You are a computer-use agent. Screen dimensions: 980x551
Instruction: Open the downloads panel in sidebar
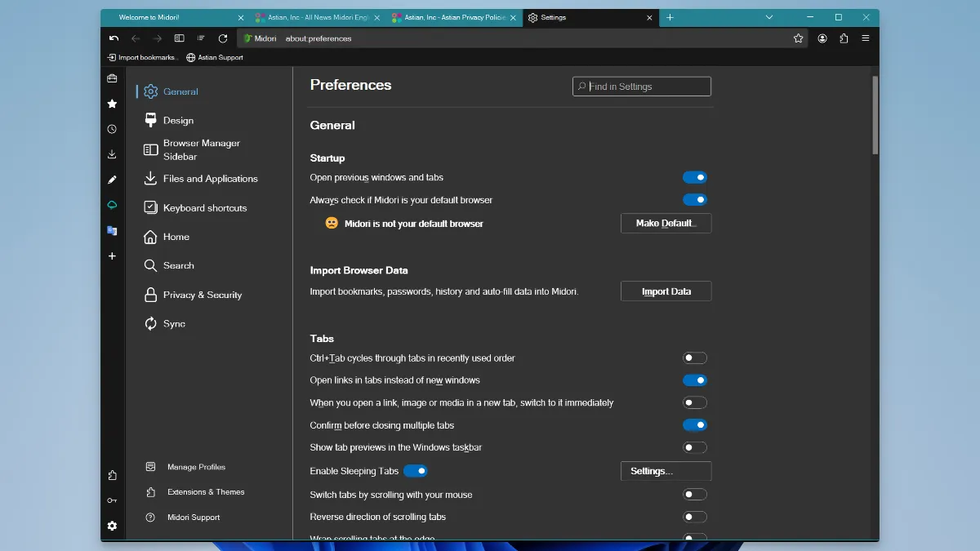pyautogui.click(x=112, y=154)
